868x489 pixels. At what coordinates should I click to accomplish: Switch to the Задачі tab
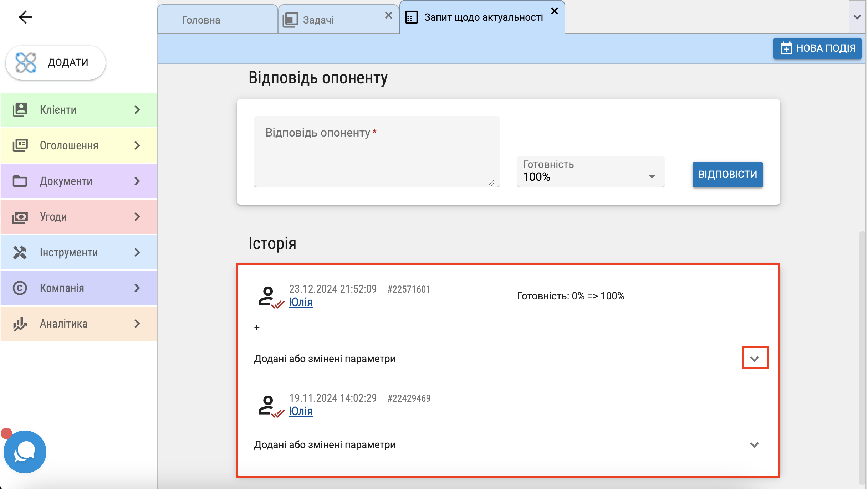tap(318, 20)
